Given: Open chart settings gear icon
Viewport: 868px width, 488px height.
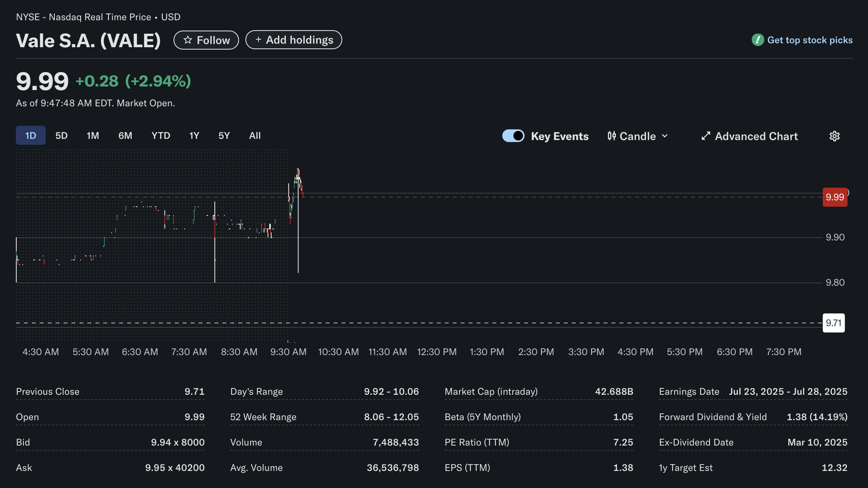Looking at the screenshot, I should [x=834, y=136].
